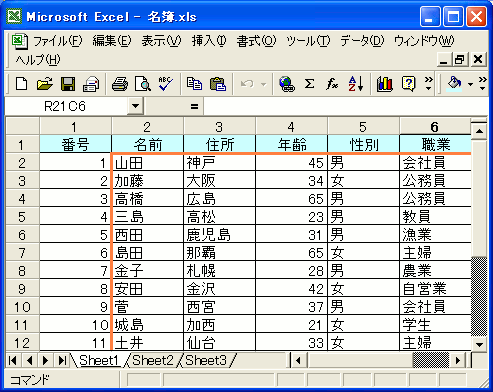
Task: Click the Fill Color paint bucket icon
Action: 454,83
